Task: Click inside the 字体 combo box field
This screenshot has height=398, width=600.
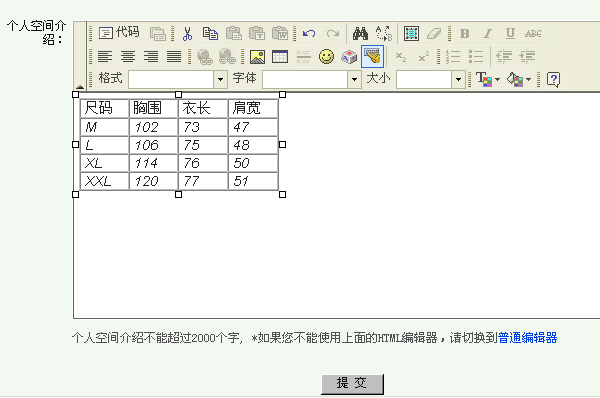Action: 305,80
